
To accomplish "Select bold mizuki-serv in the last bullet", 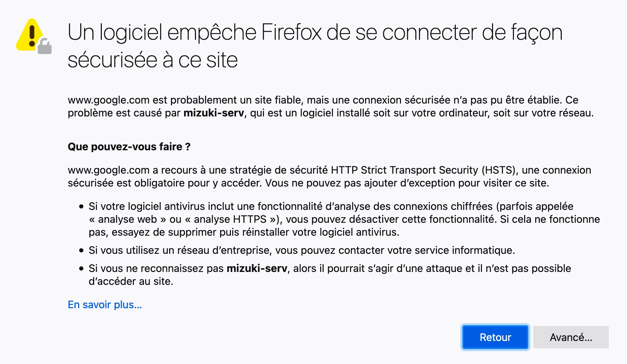I will (257, 268).
